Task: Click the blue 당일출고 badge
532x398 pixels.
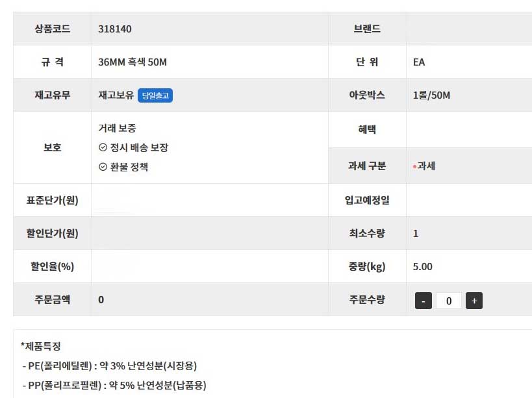Action: coord(155,95)
